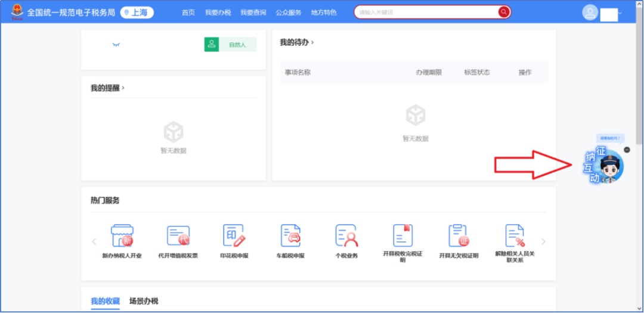The width and height of the screenshot is (644, 313).
Task: Open the 新办纳税人开业 service icon
Action: pyautogui.click(x=122, y=236)
